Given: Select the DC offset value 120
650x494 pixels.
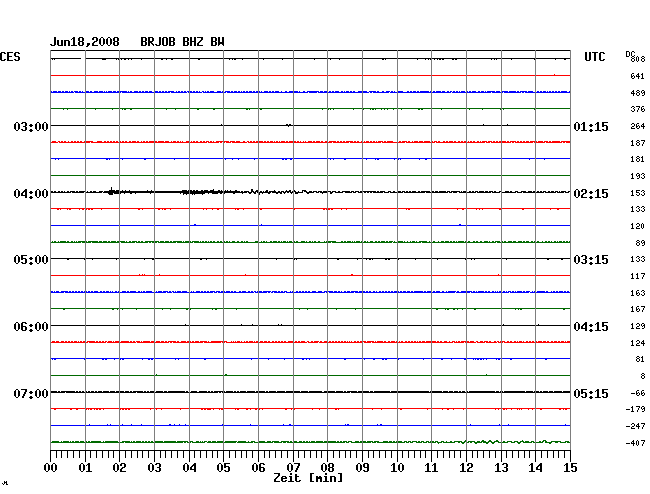Looking at the screenshot, I should pyautogui.click(x=638, y=226).
